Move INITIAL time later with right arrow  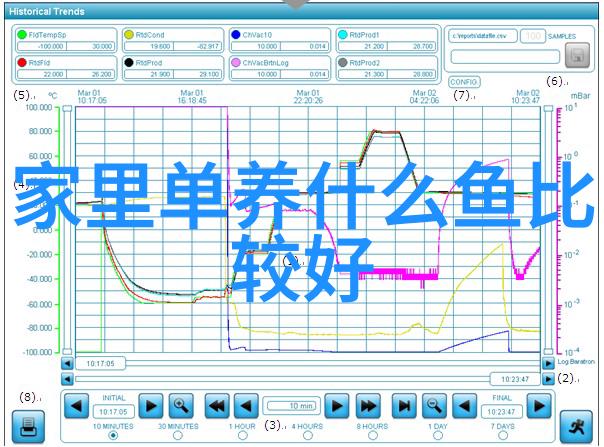[x=151, y=406]
